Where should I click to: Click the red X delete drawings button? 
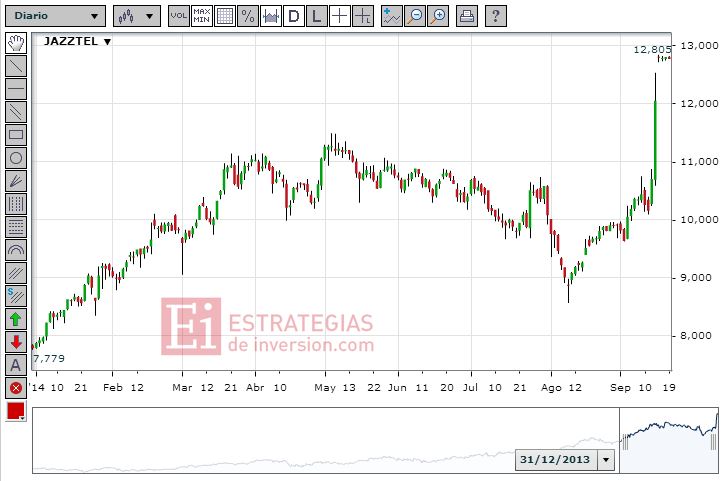click(16, 388)
